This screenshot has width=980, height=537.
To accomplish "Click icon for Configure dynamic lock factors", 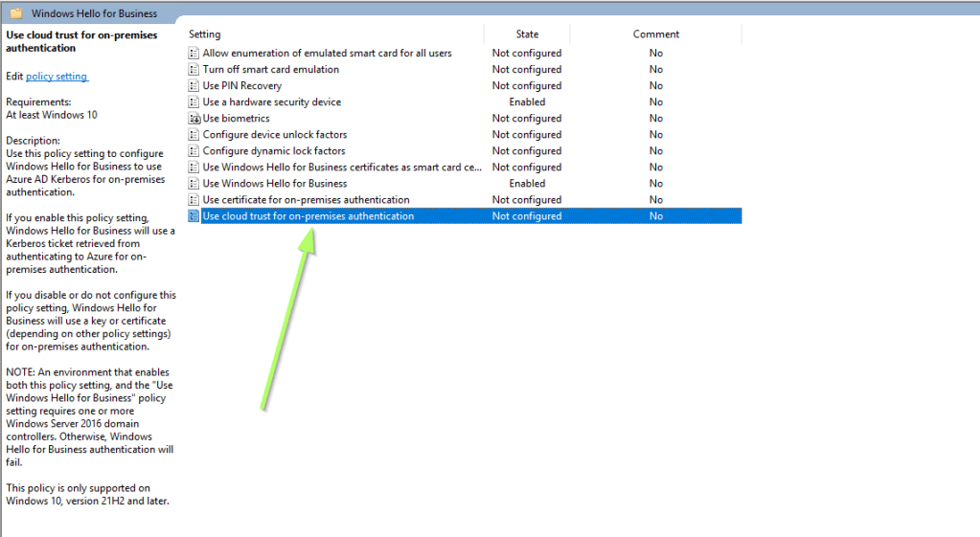I will pyautogui.click(x=194, y=151).
